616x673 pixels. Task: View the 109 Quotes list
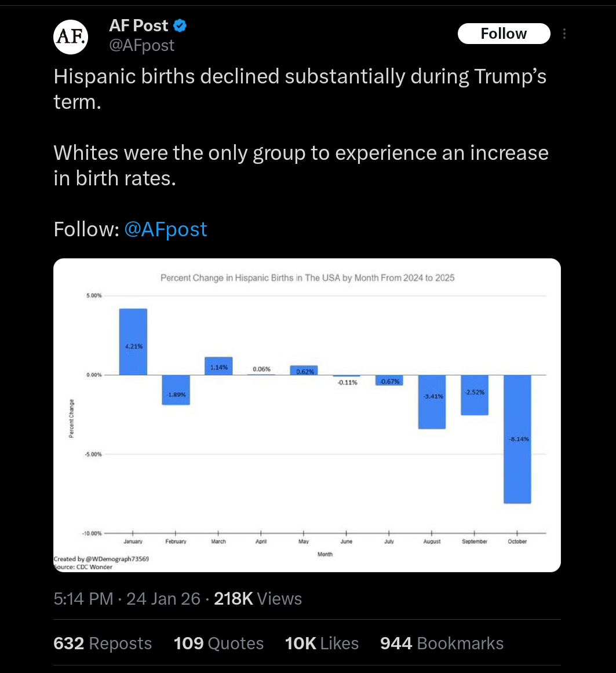pyautogui.click(x=218, y=643)
